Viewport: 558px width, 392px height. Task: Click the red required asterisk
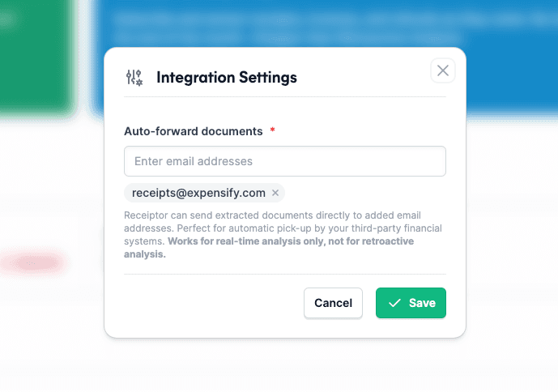pyautogui.click(x=272, y=130)
